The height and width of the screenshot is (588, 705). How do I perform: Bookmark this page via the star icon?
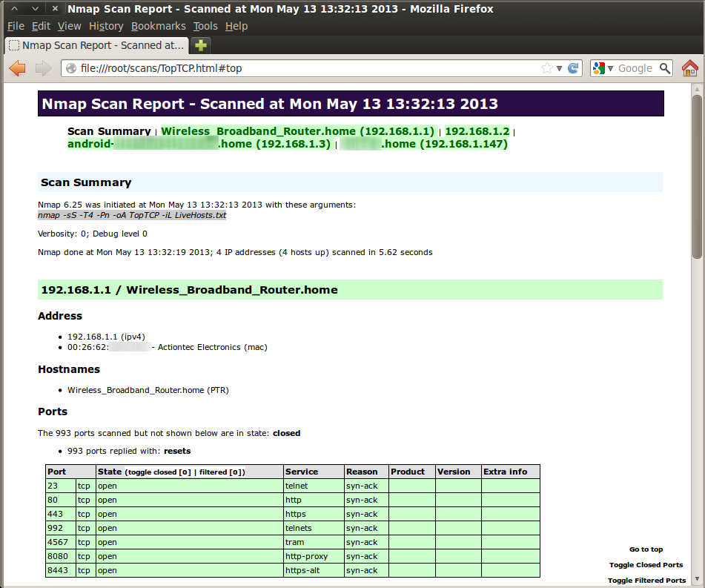click(548, 67)
